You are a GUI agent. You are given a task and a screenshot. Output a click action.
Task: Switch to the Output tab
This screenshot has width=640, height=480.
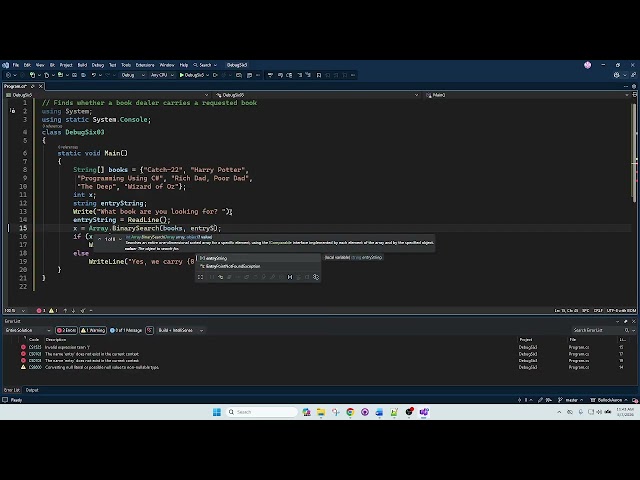coord(32,390)
